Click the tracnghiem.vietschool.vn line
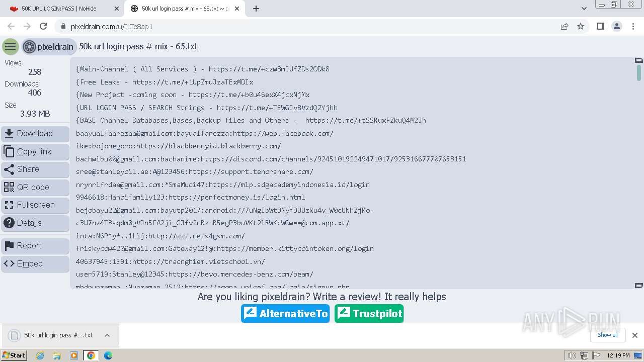Viewport: 644px width, 362px height. (170, 261)
